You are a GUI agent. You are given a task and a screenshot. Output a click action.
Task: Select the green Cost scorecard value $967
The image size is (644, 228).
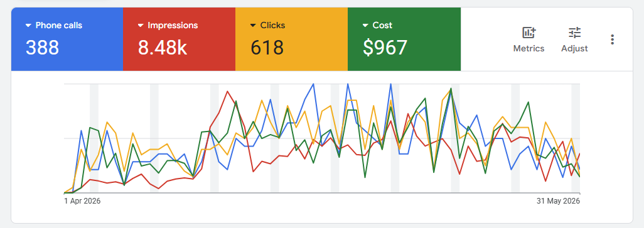click(385, 48)
